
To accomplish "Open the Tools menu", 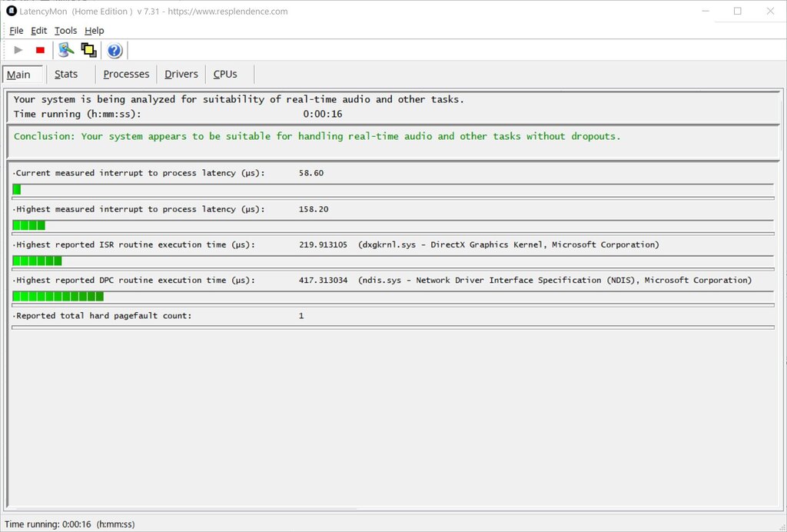I will click(65, 31).
